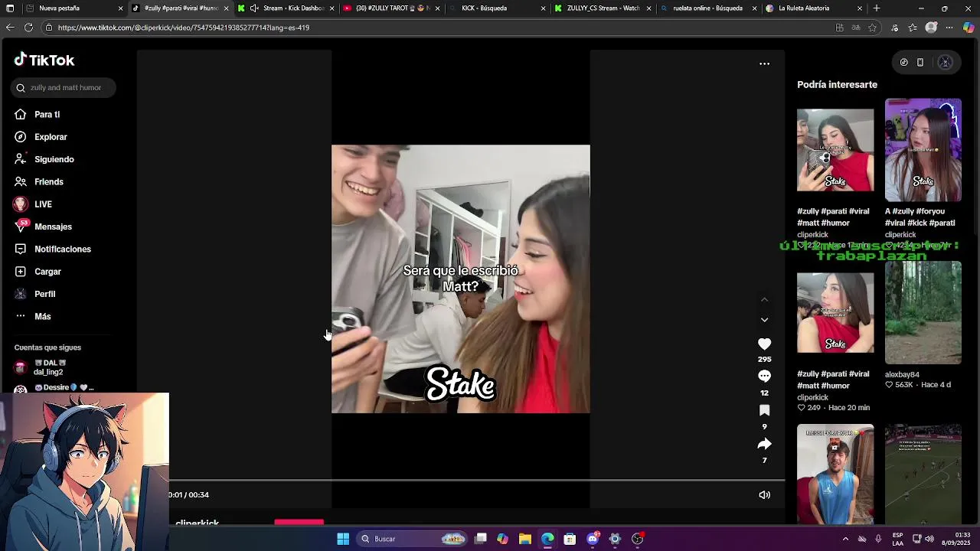Image resolution: width=980 pixels, height=551 pixels.
Task: Click the browser back arrow
Action: pos(10,28)
